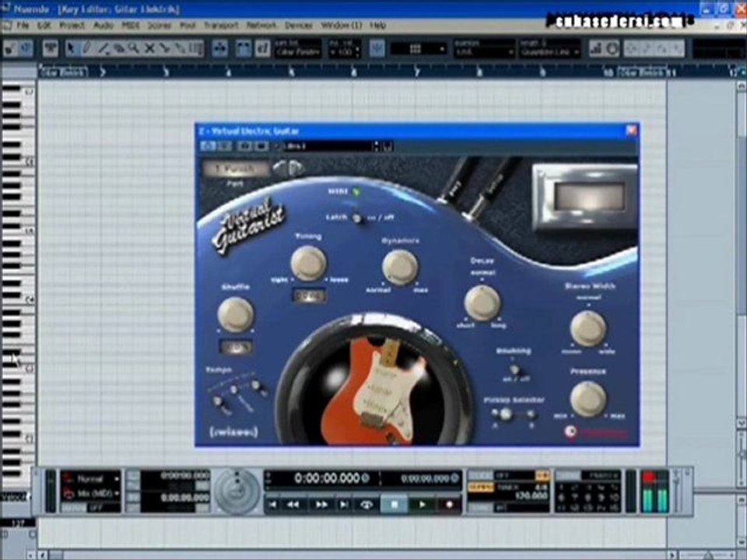The width and height of the screenshot is (747, 560).
Task: Open the Transport menu
Action: click(221, 25)
